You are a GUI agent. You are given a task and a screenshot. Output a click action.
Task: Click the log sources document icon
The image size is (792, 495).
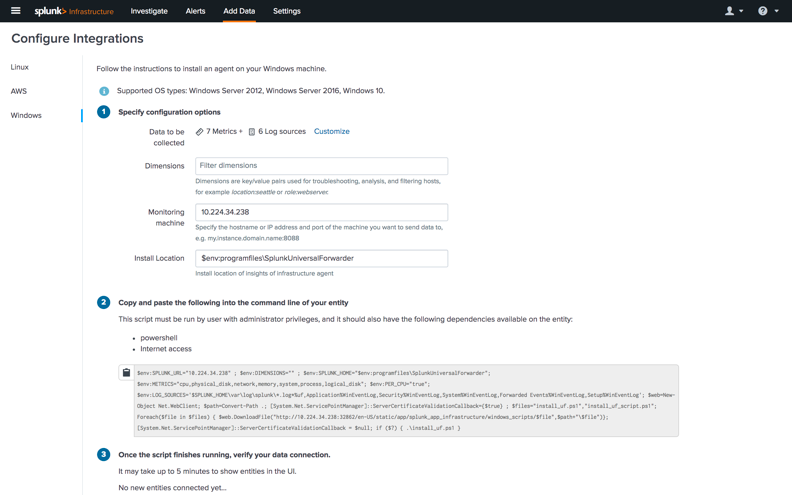coord(252,132)
